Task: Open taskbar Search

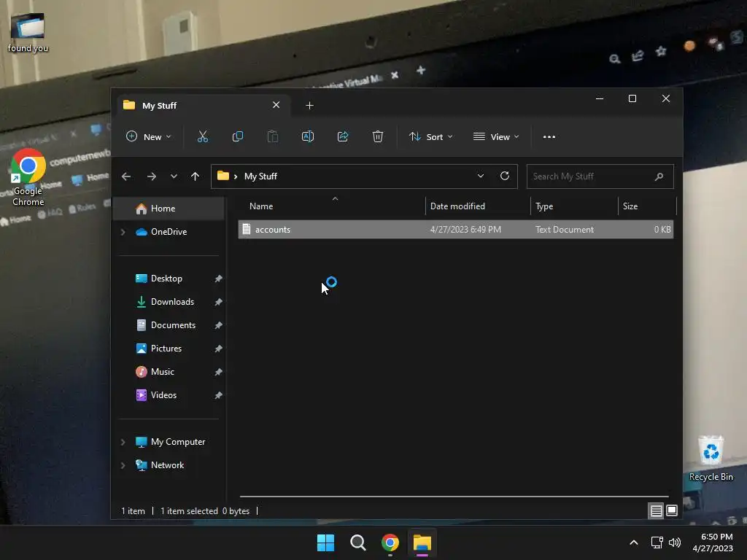Action: click(357, 542)
